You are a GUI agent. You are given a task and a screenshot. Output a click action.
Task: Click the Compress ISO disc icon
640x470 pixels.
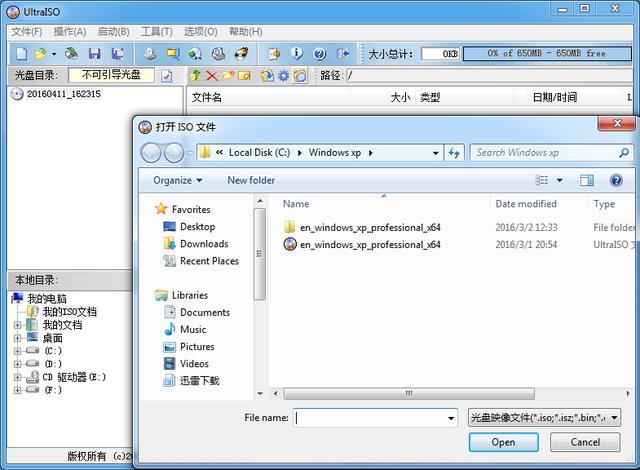point(218,53)
